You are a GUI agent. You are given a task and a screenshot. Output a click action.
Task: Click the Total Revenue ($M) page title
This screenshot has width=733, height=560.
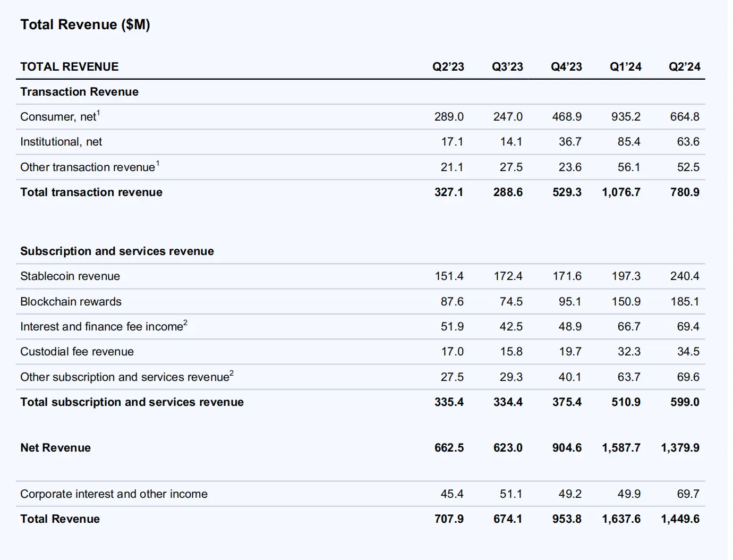point(85,24)
